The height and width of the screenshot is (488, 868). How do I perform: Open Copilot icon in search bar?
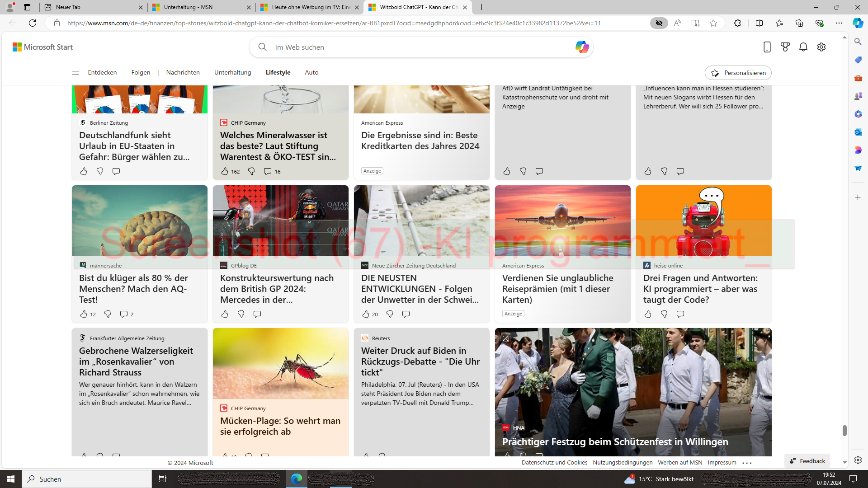[581, 47]
